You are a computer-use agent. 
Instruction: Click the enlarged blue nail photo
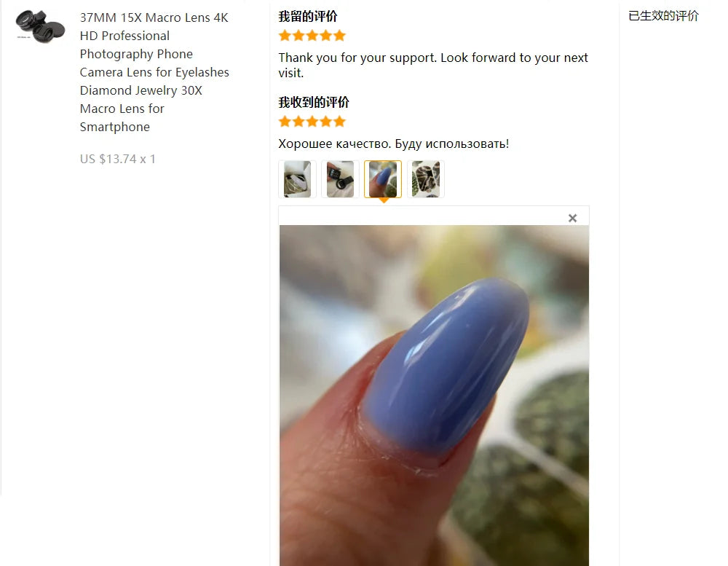click(x=434, y=396)
